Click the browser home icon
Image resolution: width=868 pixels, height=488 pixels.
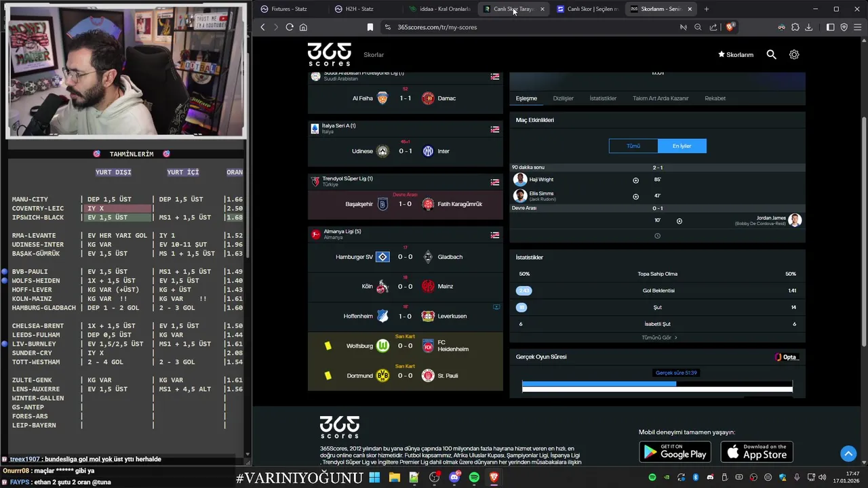point(303,27)
